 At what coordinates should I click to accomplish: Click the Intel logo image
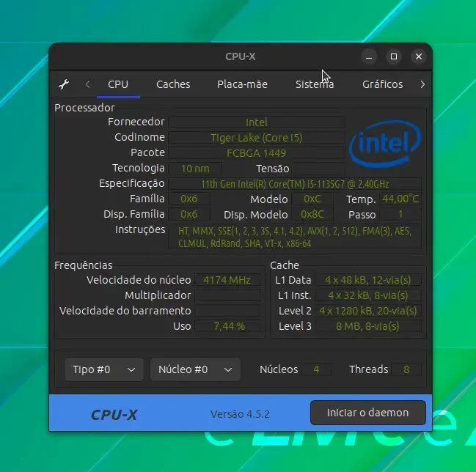385,144
